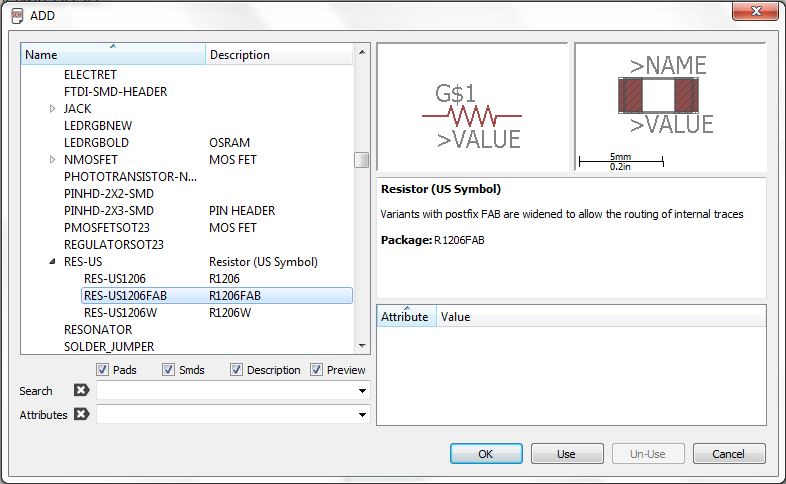Click the EAGLE app icon in the ADD title bar

(x=17, y=16)
